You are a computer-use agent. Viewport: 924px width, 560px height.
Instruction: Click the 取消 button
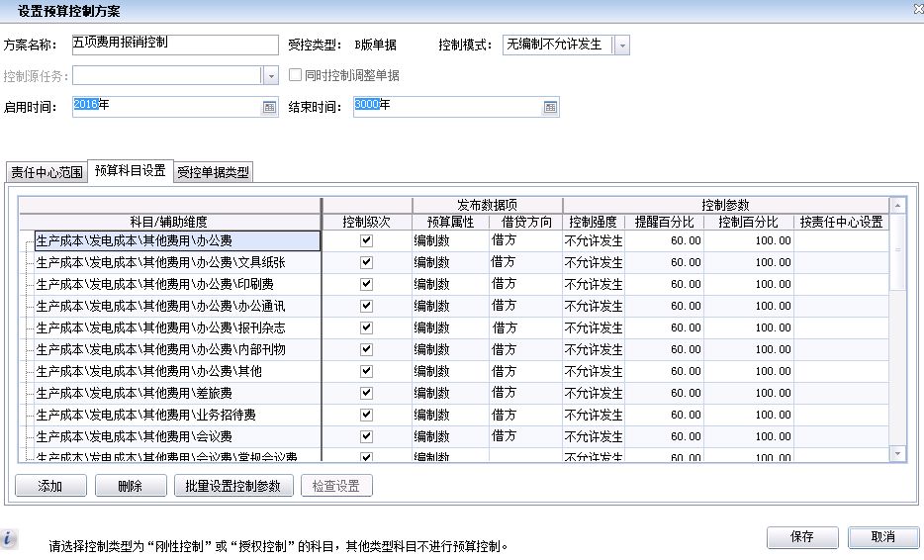click(883, 536)
